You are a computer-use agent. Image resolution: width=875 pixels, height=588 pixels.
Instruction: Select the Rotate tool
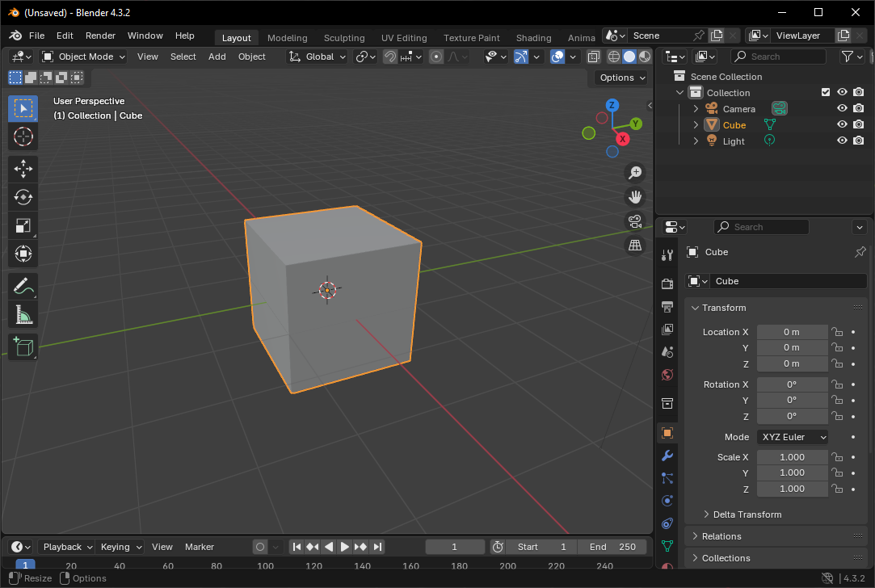coord(23,198)
